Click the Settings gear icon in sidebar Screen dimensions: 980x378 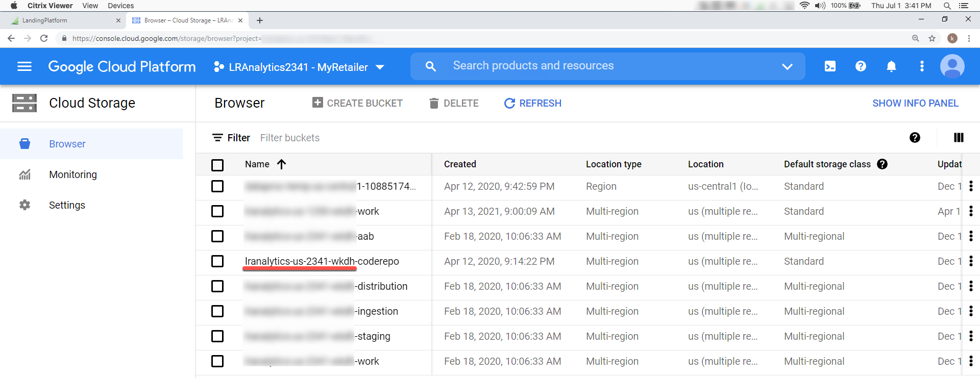(x=24, y=205)
